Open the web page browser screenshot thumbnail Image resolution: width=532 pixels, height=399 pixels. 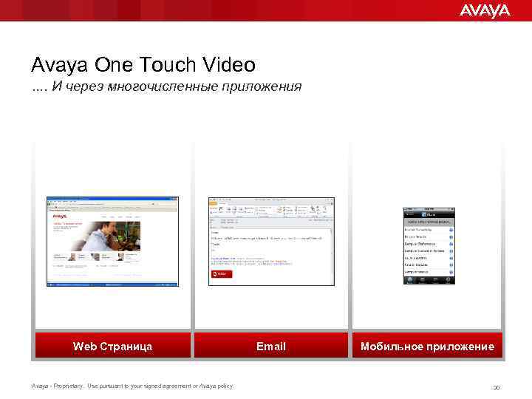pyautogui.click(x=112, y=241)
